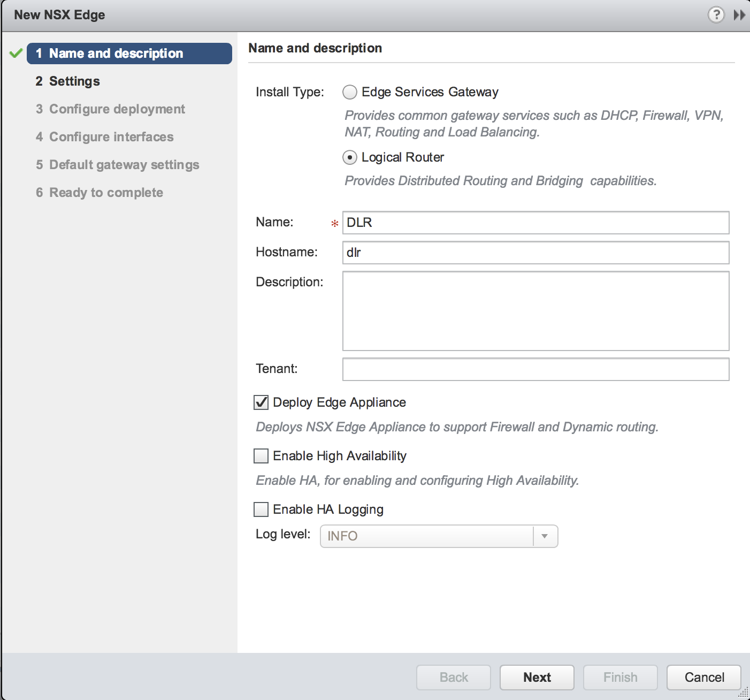Click the 'Provides common gateway services' description text
Image resolution: width=750 pixels, height=700 pixels.
click(534, 124)
